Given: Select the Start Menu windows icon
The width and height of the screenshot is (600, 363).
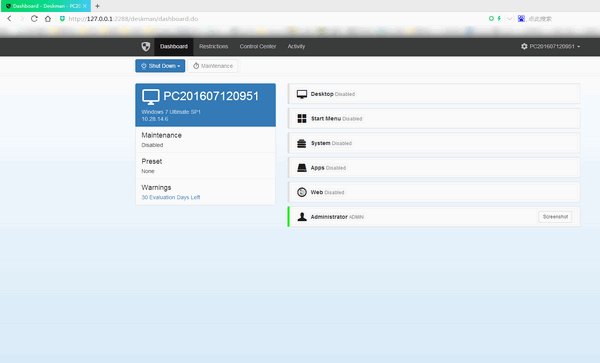Looking at the screenshot, I should [302, 119].
